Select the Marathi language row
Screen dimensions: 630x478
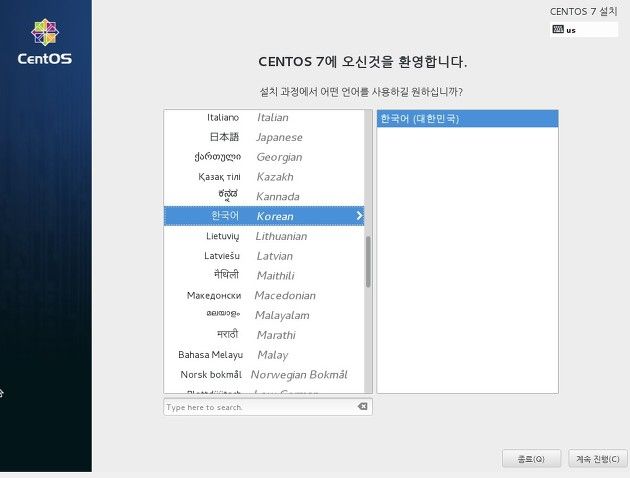[x=264, y=335]
